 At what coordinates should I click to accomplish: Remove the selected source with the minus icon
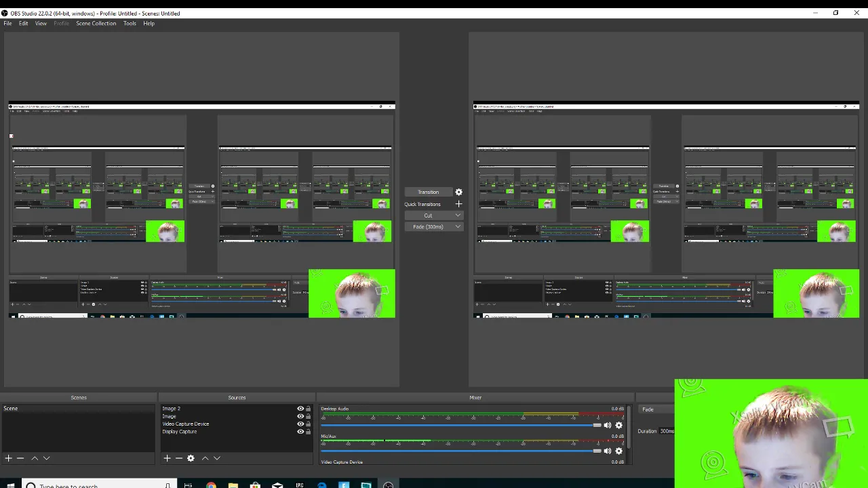(179, 458)
